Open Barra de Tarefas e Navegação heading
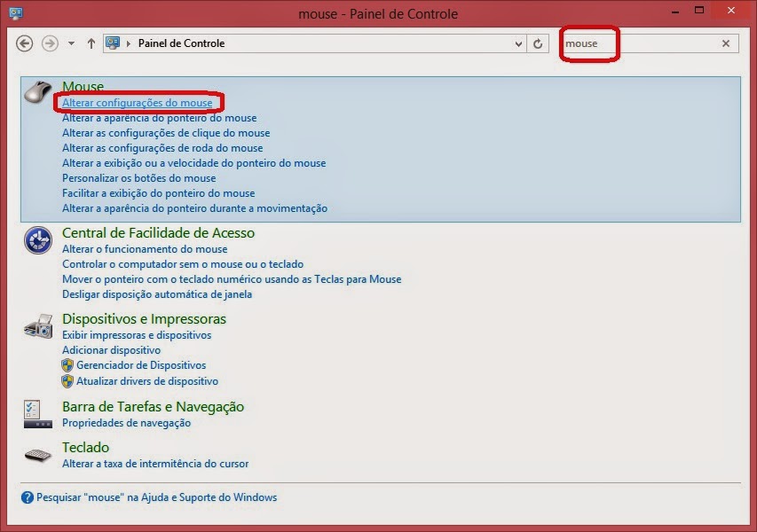757x532 pixels. click(x=153, y=407)
